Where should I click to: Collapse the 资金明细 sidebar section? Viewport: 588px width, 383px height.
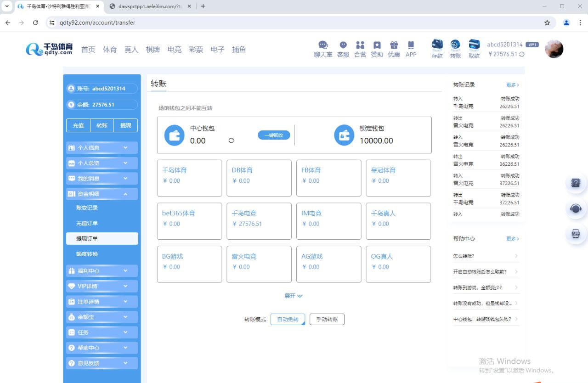coord(102,194)
